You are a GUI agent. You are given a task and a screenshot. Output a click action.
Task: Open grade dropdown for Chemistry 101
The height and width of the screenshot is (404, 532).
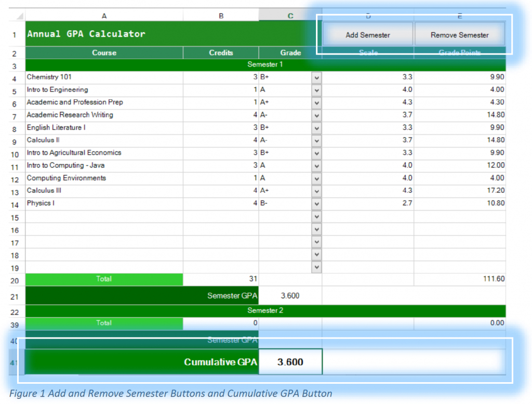point(316,77)
